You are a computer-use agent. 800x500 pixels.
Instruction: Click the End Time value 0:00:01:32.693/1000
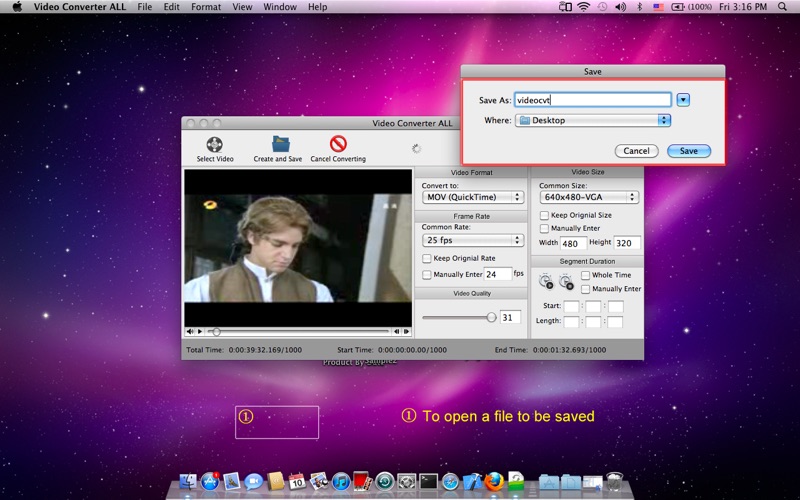569,350
